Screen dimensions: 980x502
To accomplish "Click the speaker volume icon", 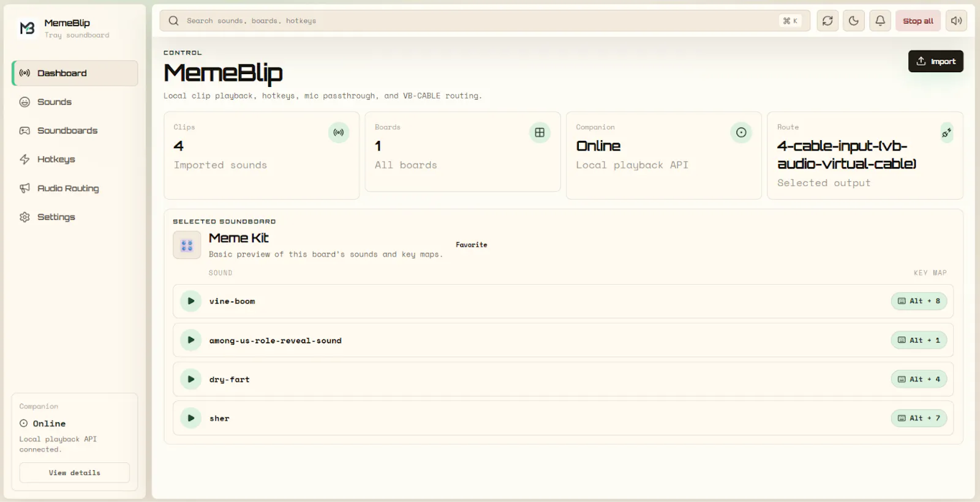I will 957,21.
